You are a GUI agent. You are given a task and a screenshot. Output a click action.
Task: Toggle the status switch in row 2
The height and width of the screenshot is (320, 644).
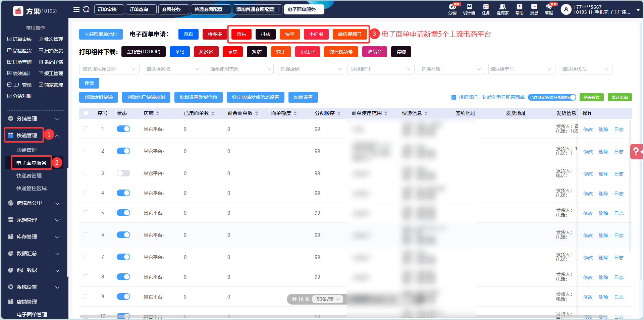(x=123, y=151)
